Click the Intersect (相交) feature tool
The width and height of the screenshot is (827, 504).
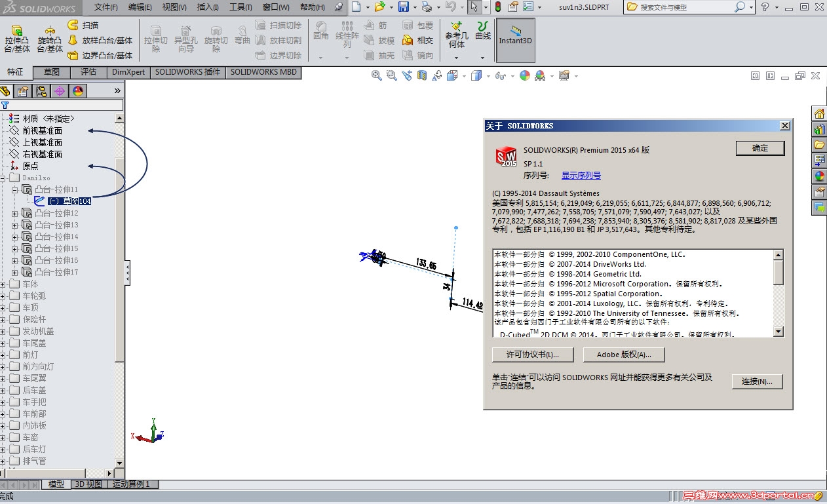(x=418, y=40)
